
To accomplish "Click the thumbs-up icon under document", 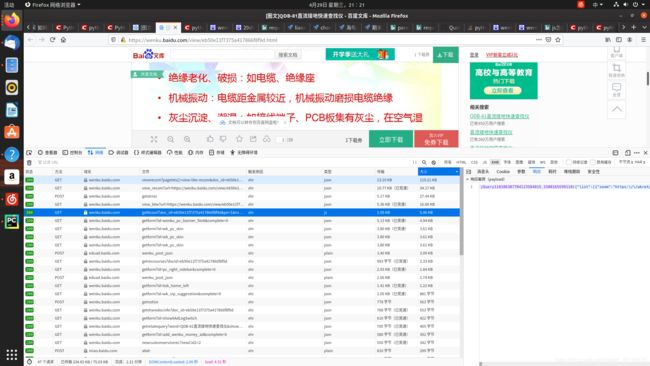I will pos(210,139).
